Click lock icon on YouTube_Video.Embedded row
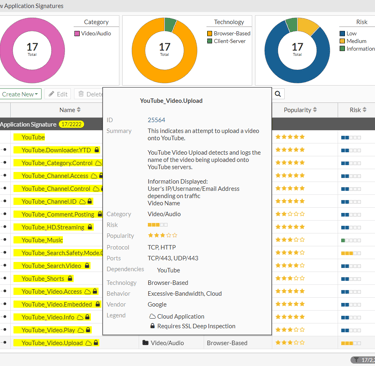Image resolution: width=375 pixels, height=366 pixels. (97, 304)
